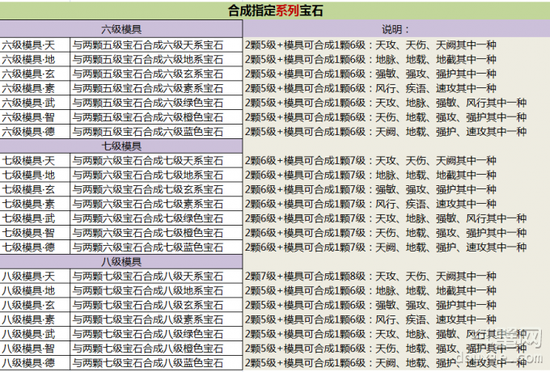The width and height of the screenshot is (550, 372).
Task: Click the 说明 text in the 六级模具·地 row
Action: pos(371,59)
